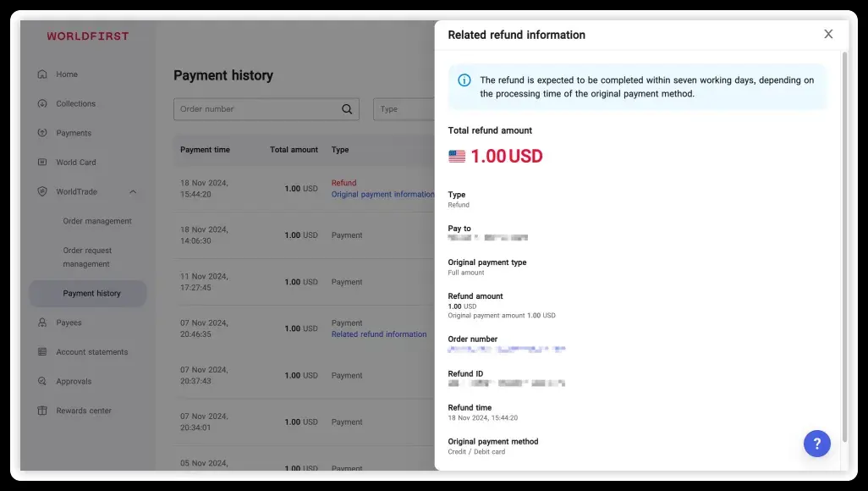Click the refund panel vertical scrollbar
Image resolution: width=868 pixels, height=491 pixels.
coord(844,237)
